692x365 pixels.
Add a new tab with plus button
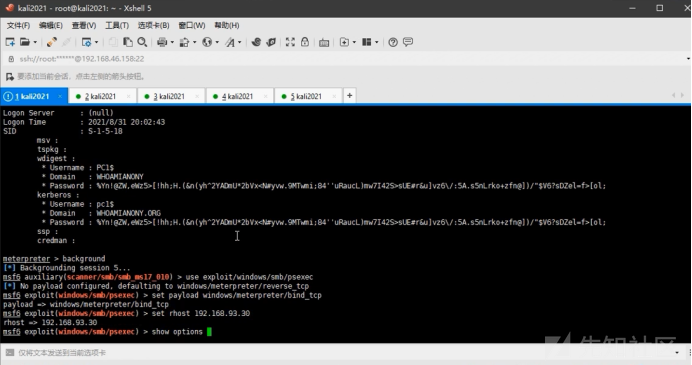click(x=350, y=96)
